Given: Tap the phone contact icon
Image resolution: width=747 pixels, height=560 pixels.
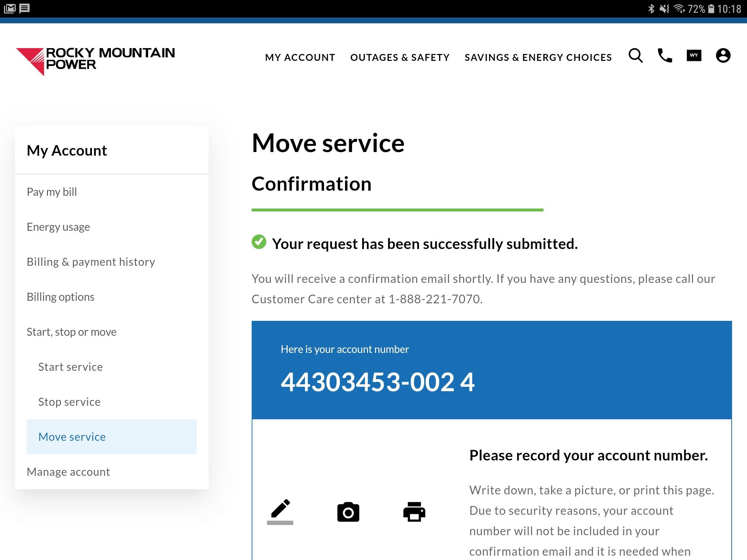Looking at the screenshot, I should click(665, 56).
